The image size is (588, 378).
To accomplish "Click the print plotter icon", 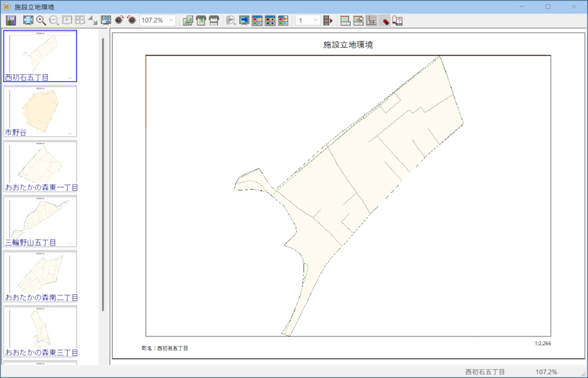I will click(x=214, y=20).
